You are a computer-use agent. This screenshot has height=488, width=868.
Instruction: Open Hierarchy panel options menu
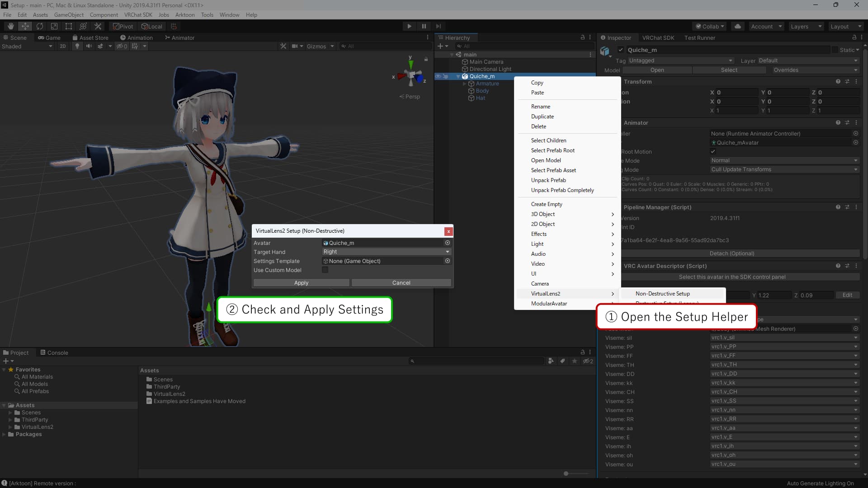click(590, 37)
